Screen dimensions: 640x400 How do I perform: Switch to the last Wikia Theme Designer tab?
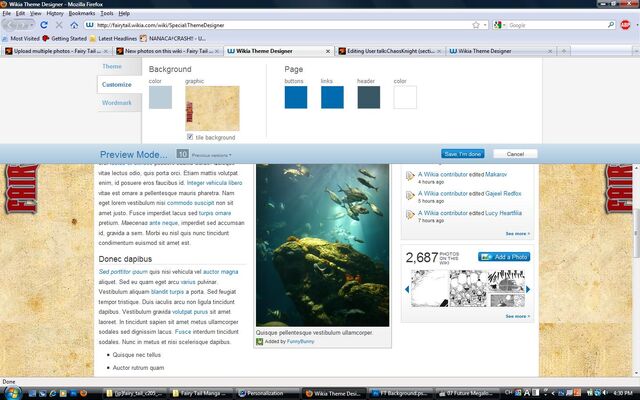(x=501, y=51)
